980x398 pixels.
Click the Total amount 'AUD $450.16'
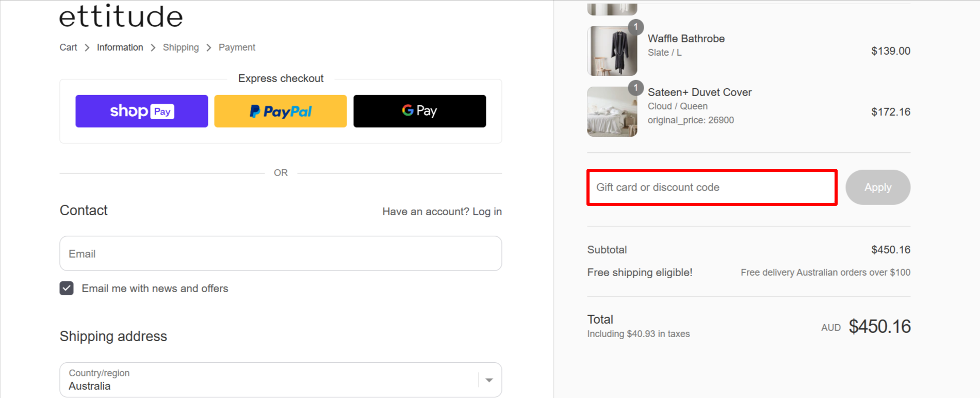(x=866, y=327)
